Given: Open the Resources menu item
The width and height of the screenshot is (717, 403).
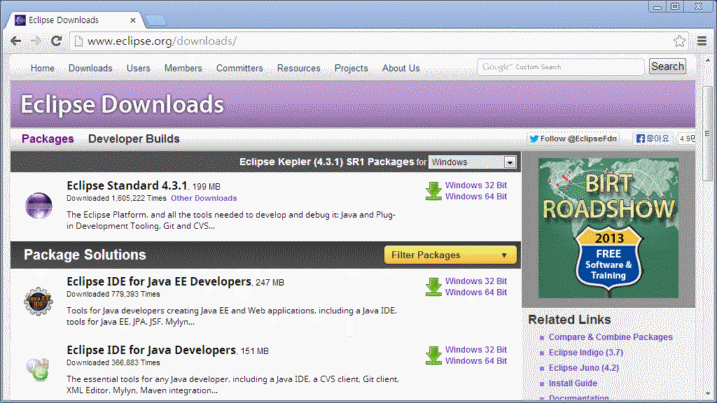Looking at the screenshot, I should tap(299, 68).
